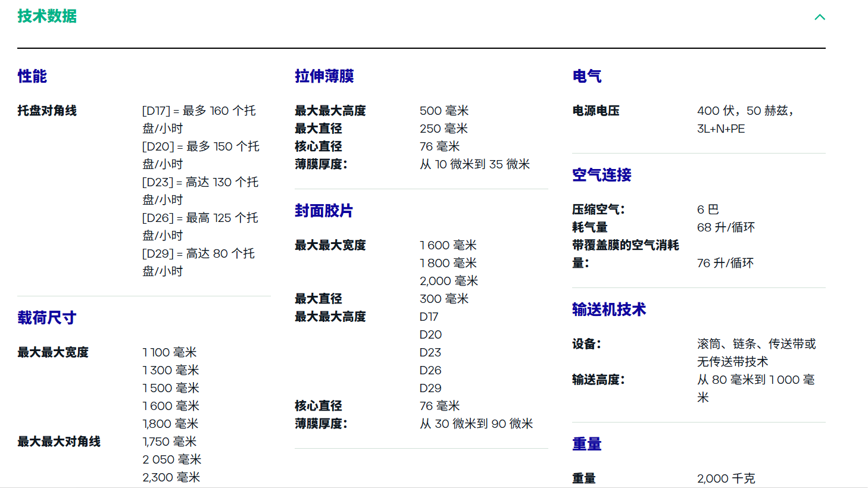Image resolution: width=868 pixels, height=488 pixels.
Task: Click the 电气 section heading
Action: (x=586, y=76)
